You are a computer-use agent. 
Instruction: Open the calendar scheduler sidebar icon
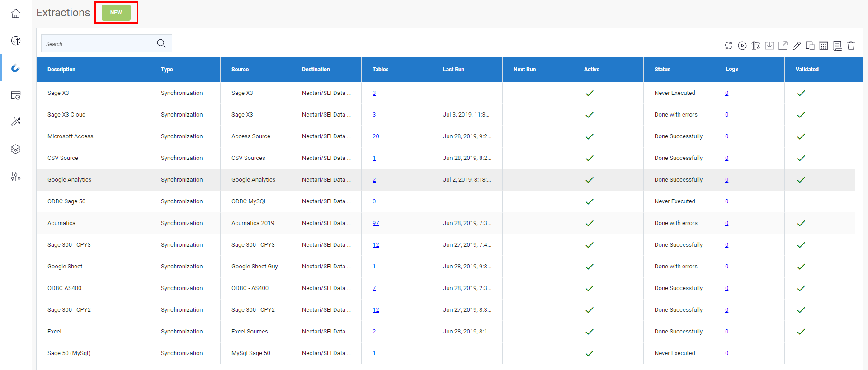pos(16,95)
